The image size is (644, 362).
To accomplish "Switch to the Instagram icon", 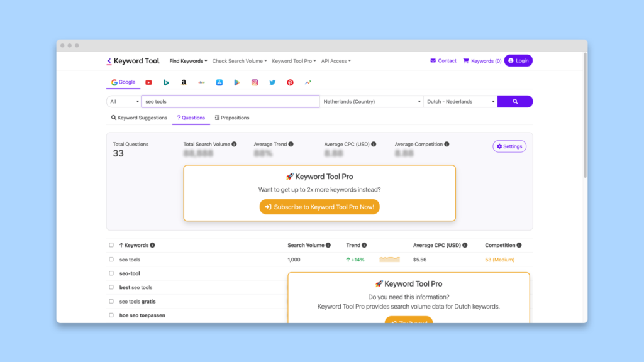I will [255, 82].
